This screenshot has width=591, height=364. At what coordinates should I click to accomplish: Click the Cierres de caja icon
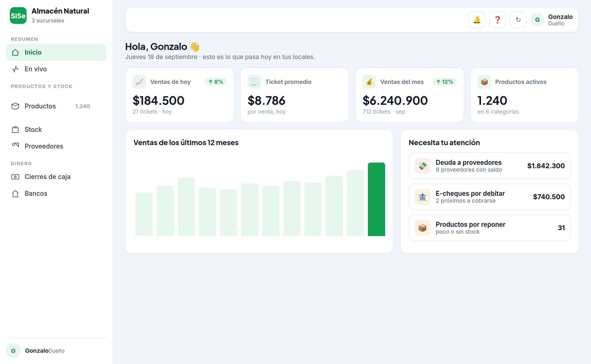(x=15, y=177)
